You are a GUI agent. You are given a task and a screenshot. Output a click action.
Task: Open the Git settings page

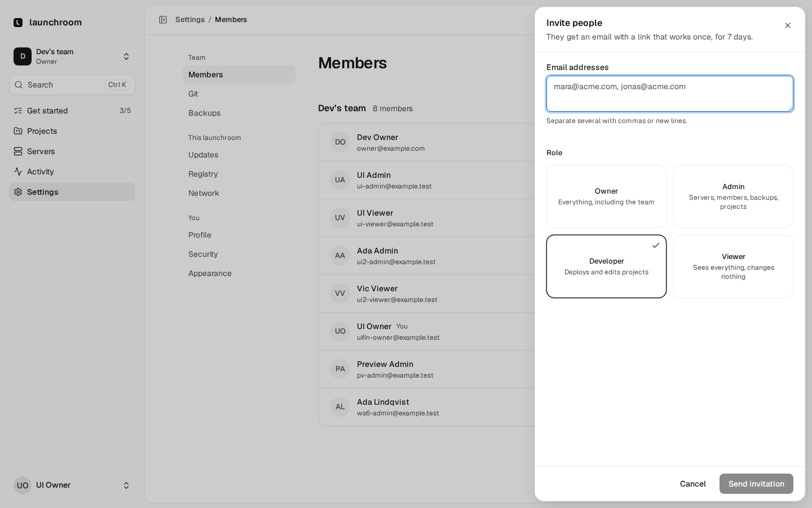[239, 94]
